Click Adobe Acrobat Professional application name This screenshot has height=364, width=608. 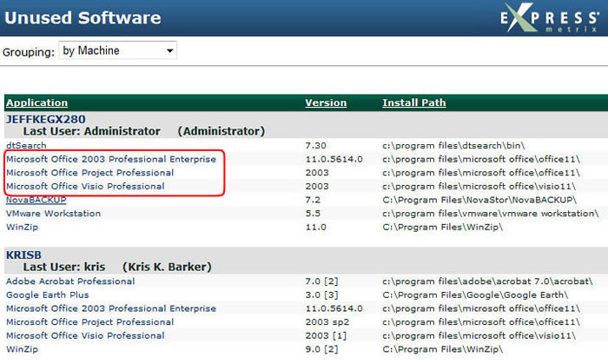tap(70, 281)
